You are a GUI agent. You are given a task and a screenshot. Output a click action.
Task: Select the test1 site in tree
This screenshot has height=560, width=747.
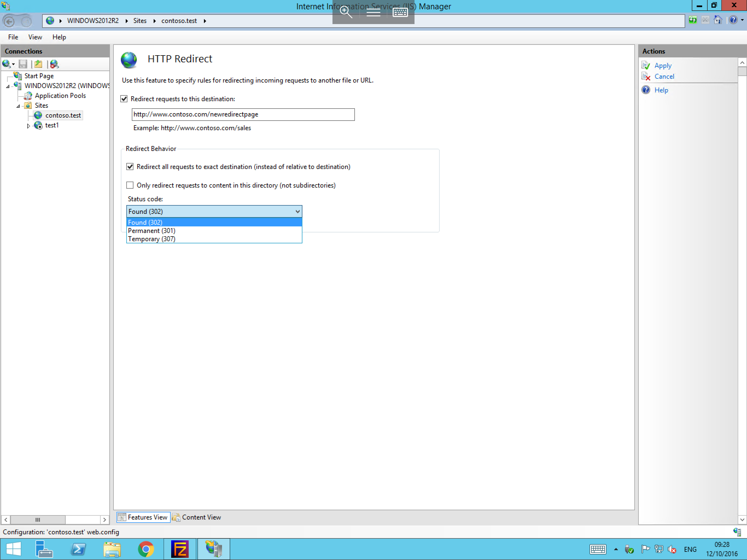coord(52,125)
